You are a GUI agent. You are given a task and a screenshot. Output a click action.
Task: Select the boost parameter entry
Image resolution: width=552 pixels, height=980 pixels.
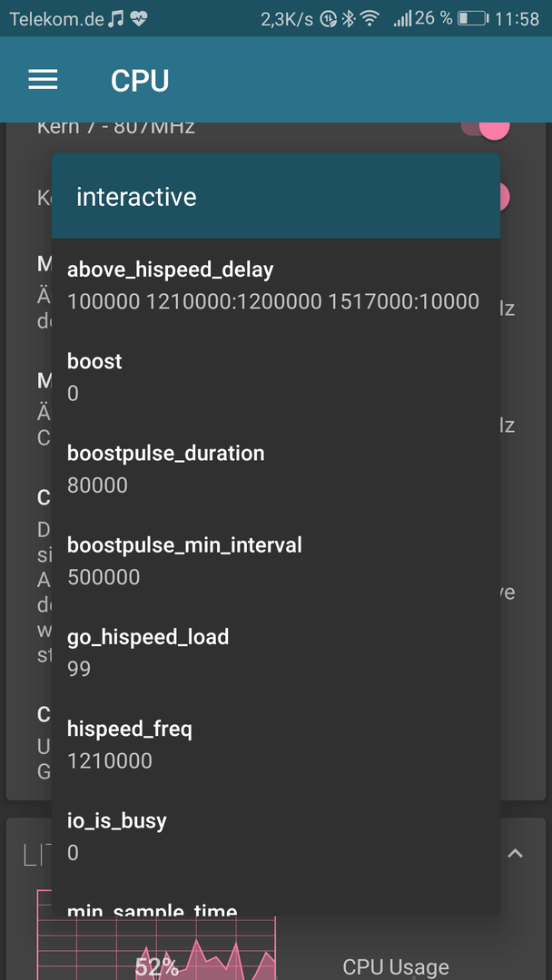(x=276, y=377)
